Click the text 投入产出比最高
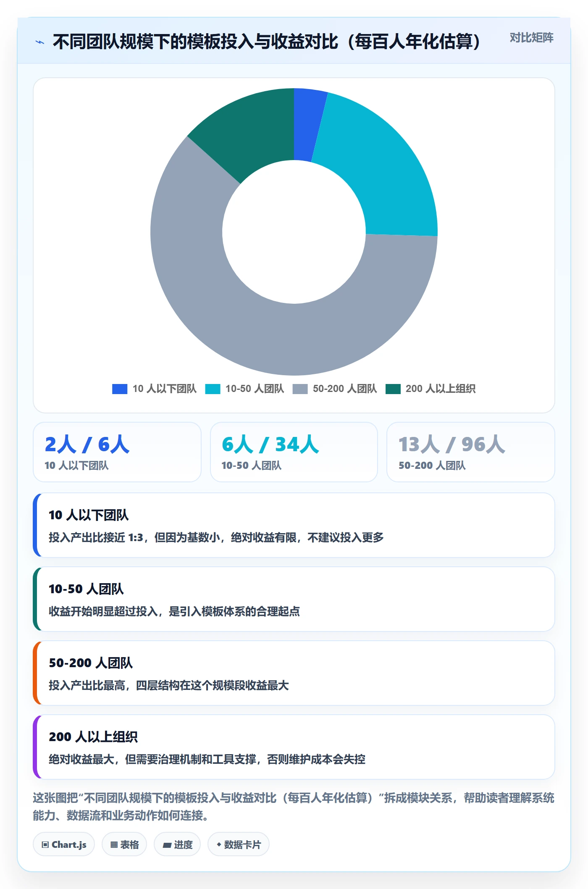Viewport: 588px width, 889px height. click(x=87, y=686)
